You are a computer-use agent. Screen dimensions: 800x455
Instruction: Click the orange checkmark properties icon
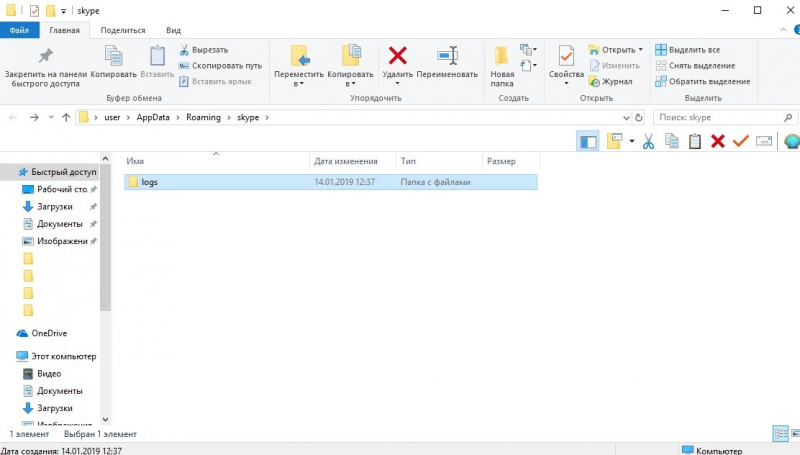coord(741,141)
